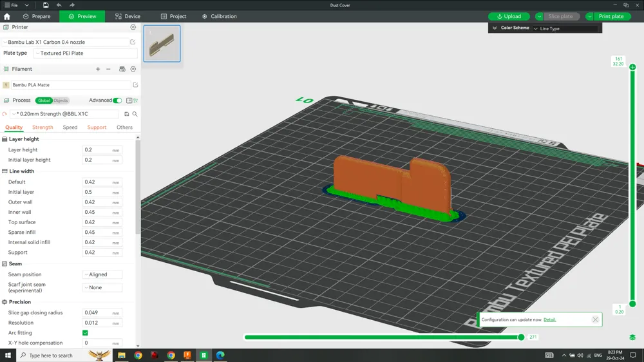Click the Layer height input field
Screen dimensions: 644x362
coord(102,150)
